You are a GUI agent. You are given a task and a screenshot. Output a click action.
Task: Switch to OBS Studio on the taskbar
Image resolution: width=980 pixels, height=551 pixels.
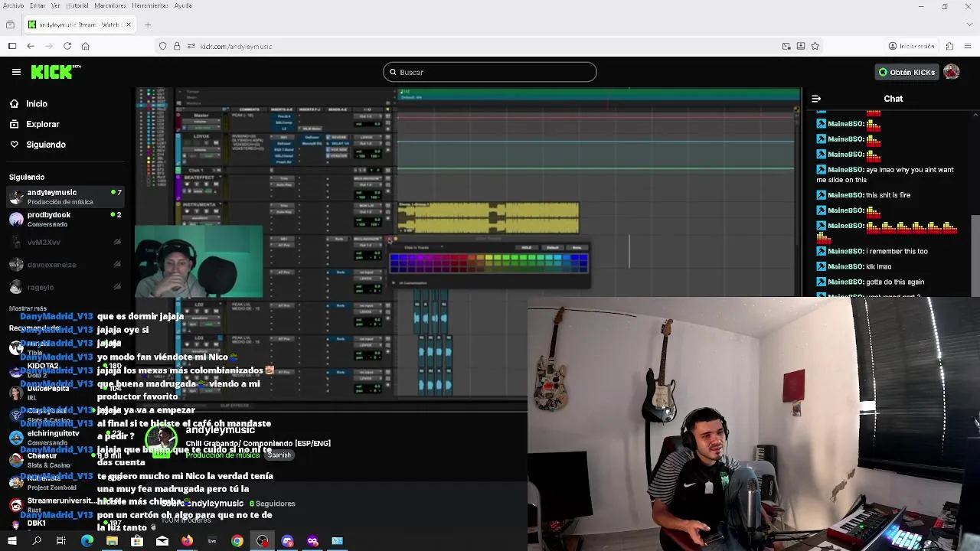(263, 541)
